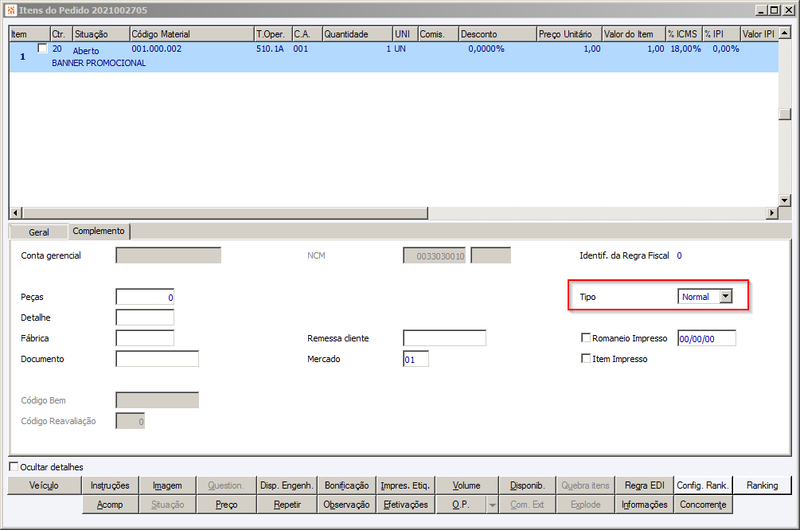The height and width of the screenshot is (530, 800).
Task: Click the Repetir button
Action: (x=287, y=504)
